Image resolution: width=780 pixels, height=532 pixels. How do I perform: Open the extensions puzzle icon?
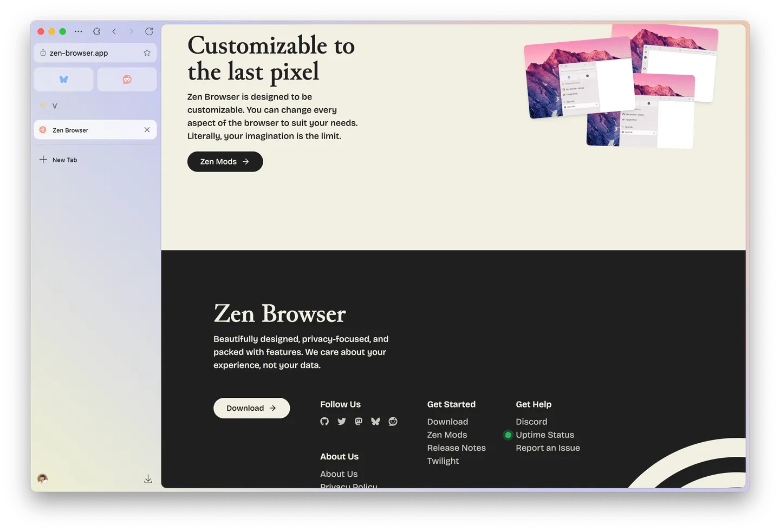96,31
